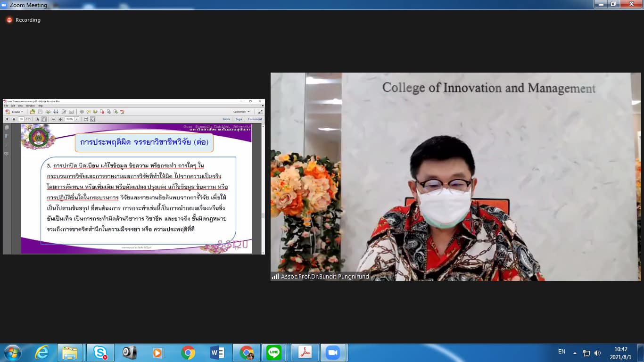The image size is (644, 362).
Task: Toggle the fit-page view mode button
Action: click(x=92, y=119)
